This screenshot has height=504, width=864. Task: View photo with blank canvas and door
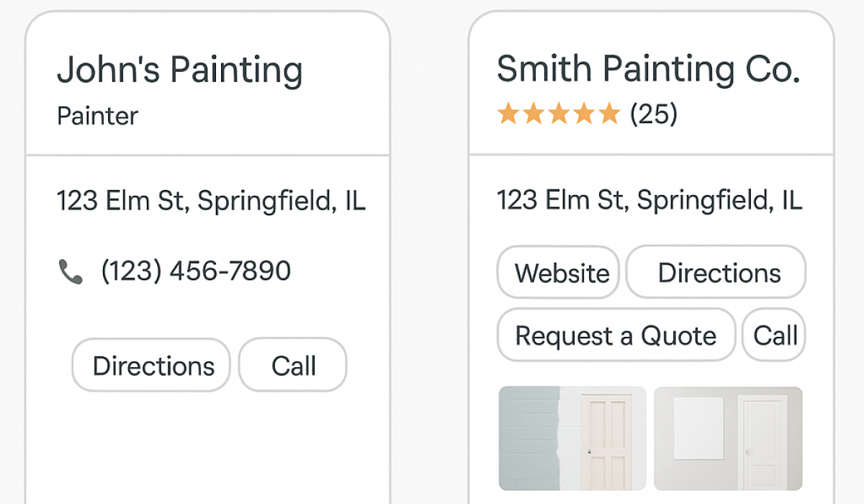[x=728, y=438]
